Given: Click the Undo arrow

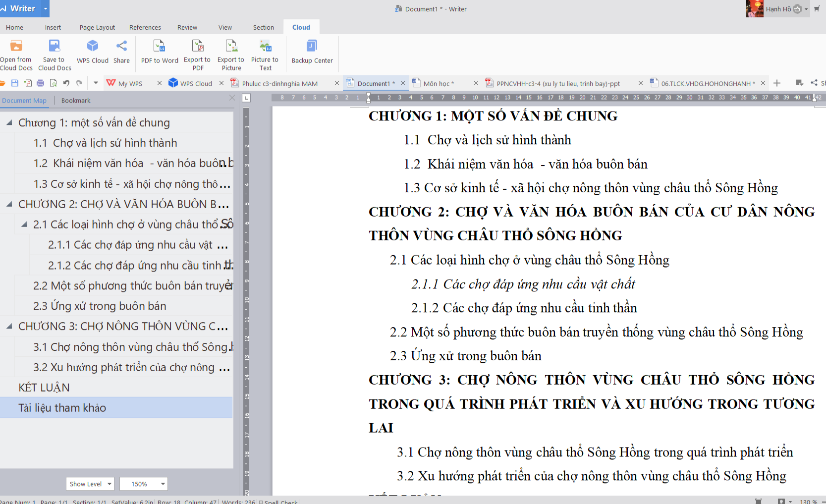Looking at the screenshot, I should 66,83.
